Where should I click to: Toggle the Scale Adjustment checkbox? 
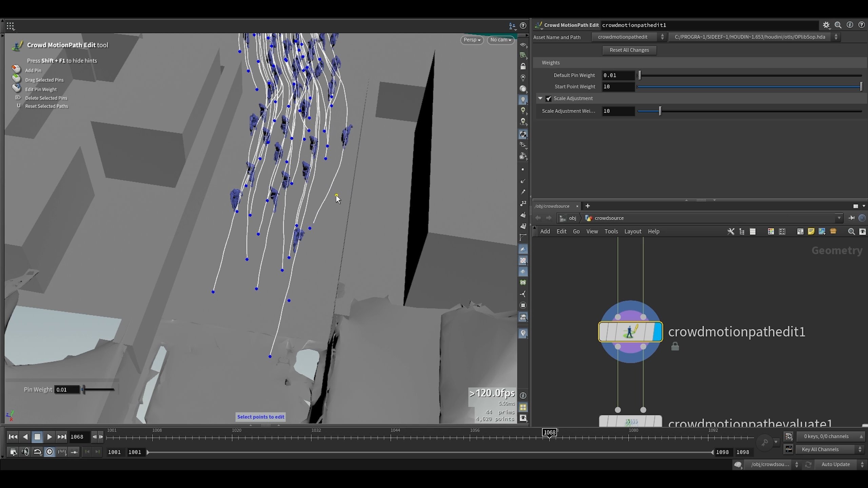pos(549,99)
